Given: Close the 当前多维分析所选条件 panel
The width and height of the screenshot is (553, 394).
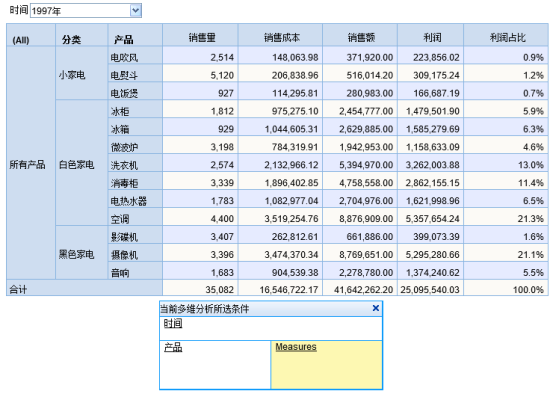Looking at the screenshot, I should (376, 308).
